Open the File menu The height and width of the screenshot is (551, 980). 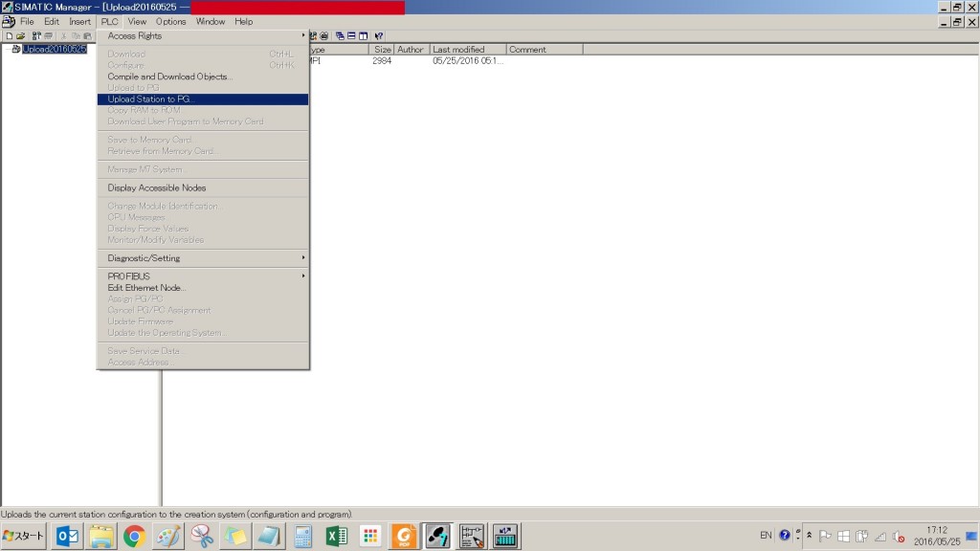[x=27, y=21]
